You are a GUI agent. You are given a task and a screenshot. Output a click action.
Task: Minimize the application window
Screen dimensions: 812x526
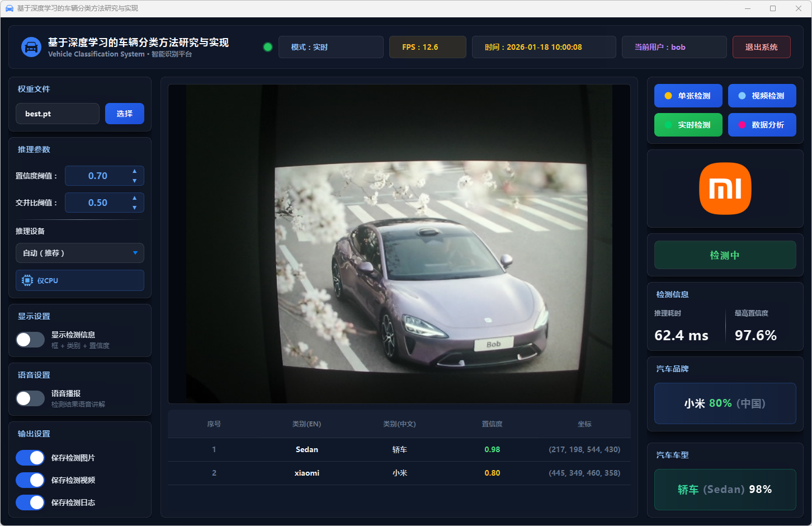click(748, 8)
